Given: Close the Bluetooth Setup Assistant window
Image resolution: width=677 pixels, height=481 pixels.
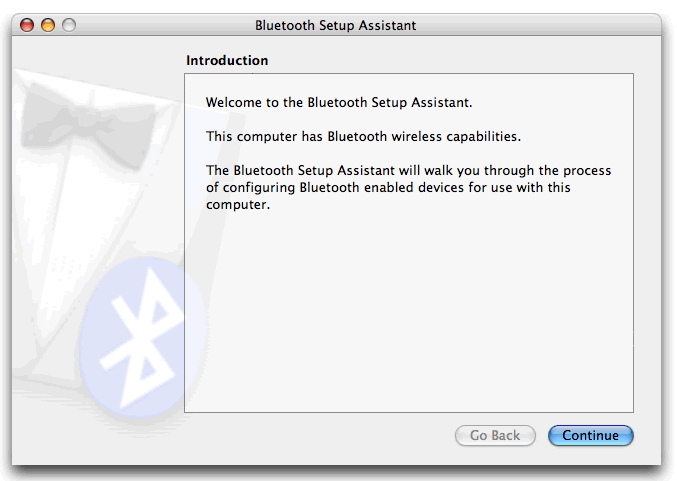Looking at the screenshot, I should [27, 25].
